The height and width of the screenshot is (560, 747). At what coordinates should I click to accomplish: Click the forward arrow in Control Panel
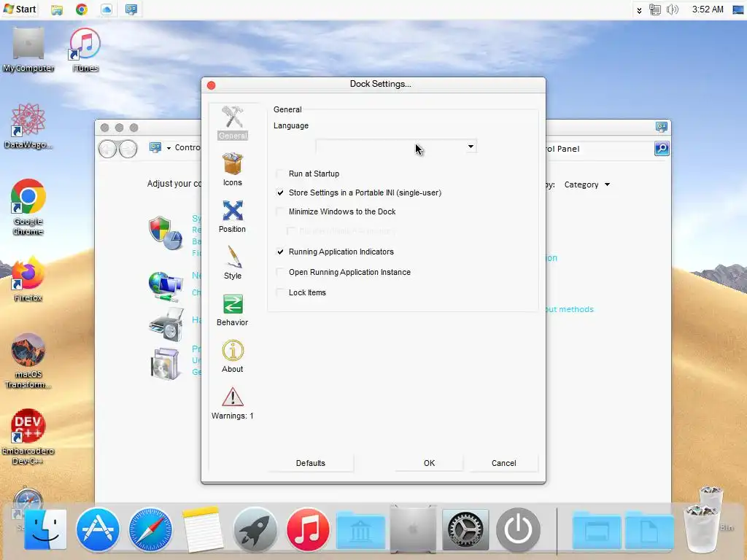[x=128, y=149]
